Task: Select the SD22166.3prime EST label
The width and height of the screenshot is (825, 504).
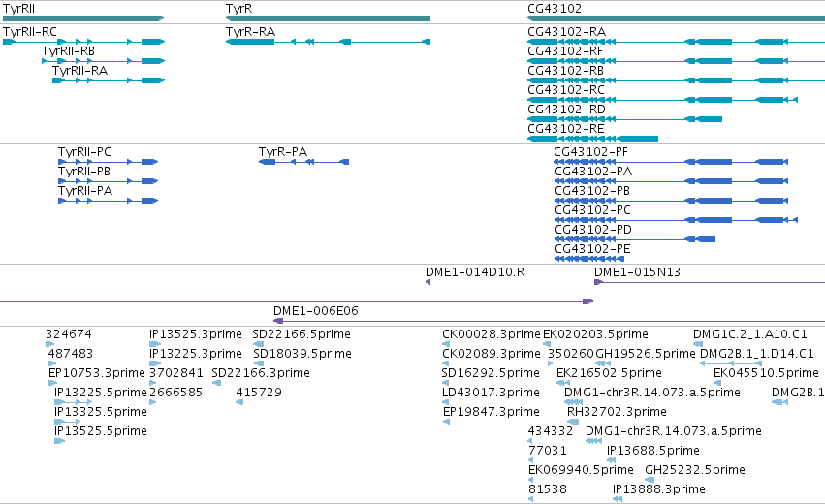Action: click(x=261, y=373)
